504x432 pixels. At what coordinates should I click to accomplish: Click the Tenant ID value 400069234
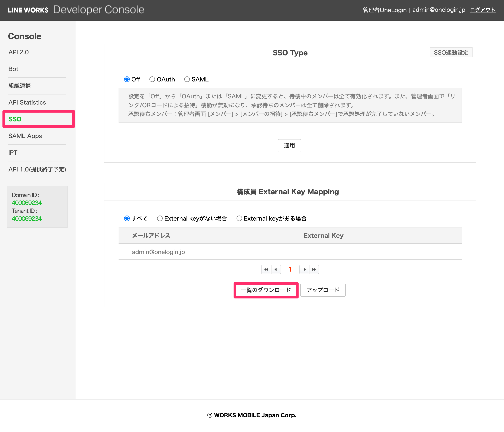click(27, 219)
